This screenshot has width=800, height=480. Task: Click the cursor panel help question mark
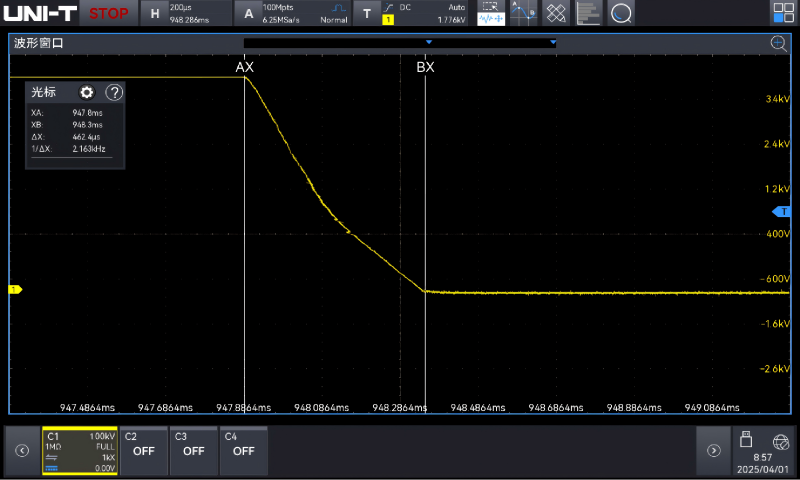point(114,92)
